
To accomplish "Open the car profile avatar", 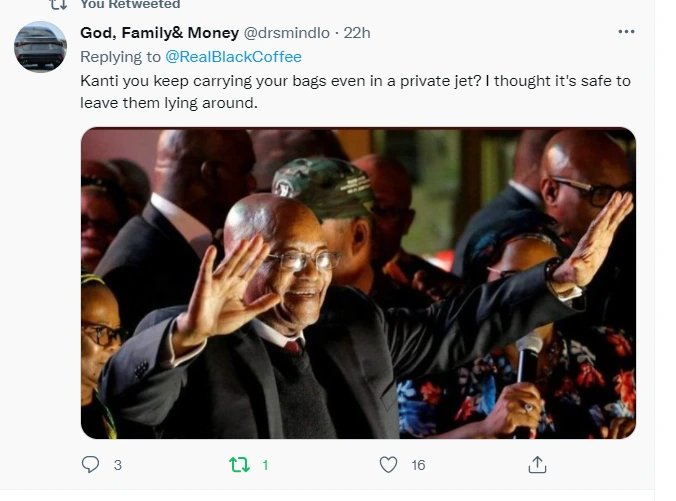I will (40, 47).
